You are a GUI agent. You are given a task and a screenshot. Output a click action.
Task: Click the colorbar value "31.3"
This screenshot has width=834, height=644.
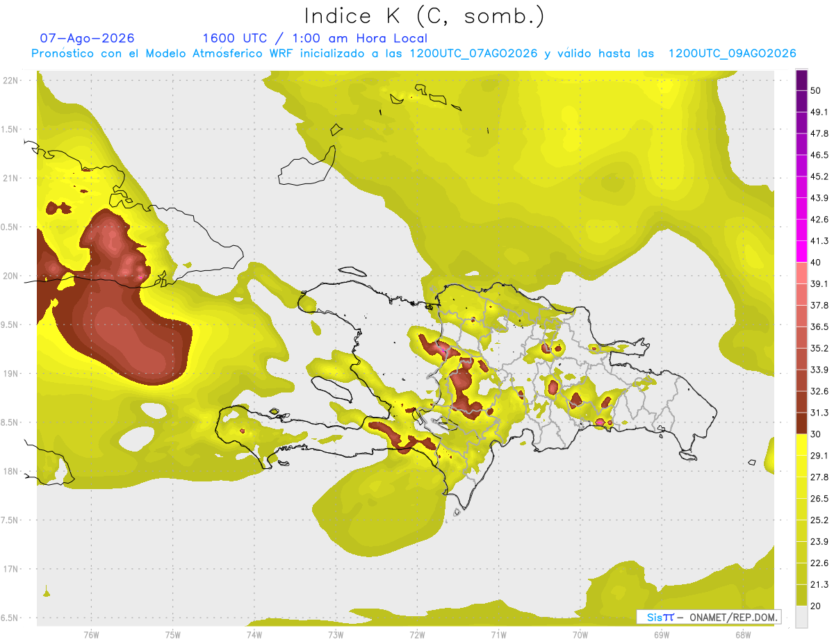pos(819,413)
